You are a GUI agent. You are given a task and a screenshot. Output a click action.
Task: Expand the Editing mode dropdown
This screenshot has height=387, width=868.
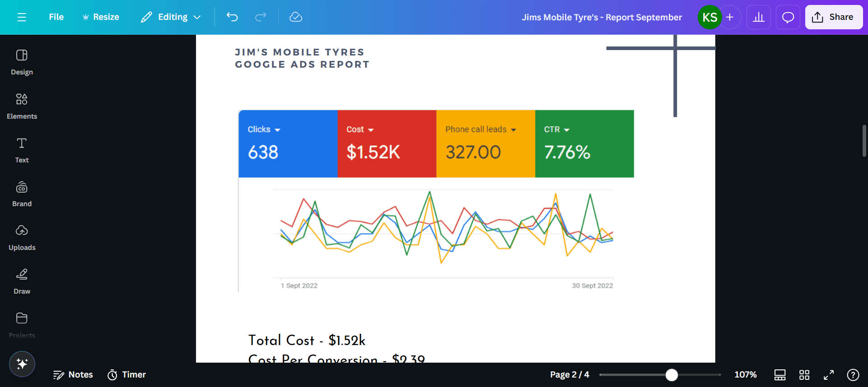point(171,17)
